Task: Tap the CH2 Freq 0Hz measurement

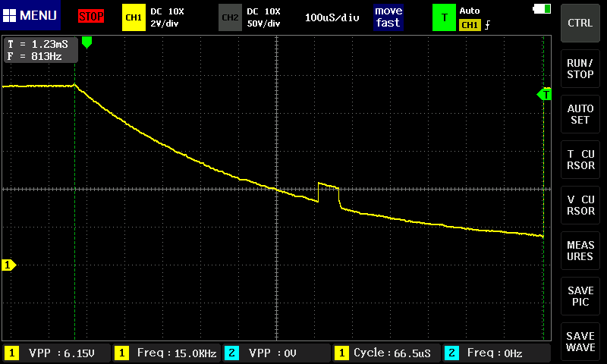Action: click(496, 353)
